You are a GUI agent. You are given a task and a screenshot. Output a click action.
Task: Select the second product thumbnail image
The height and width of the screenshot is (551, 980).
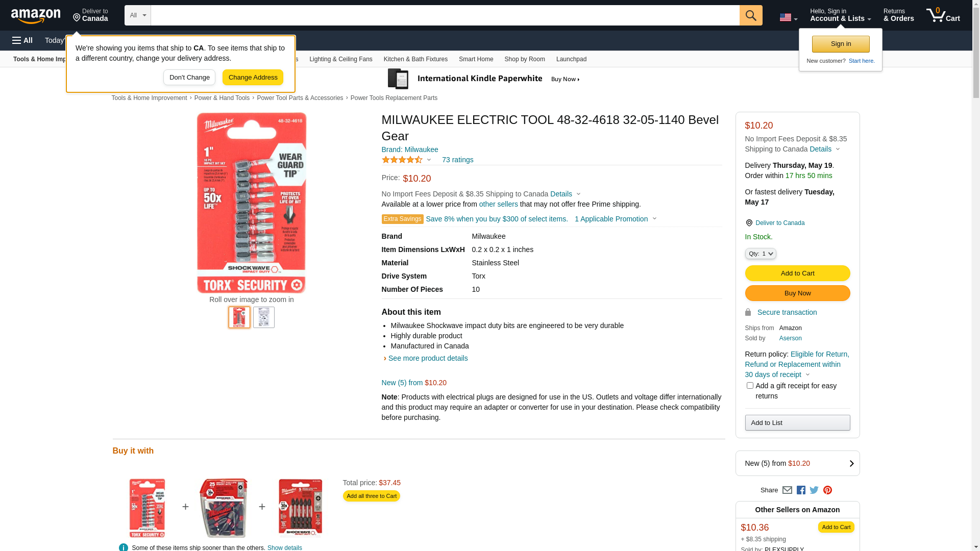click(x=264, y=317)
